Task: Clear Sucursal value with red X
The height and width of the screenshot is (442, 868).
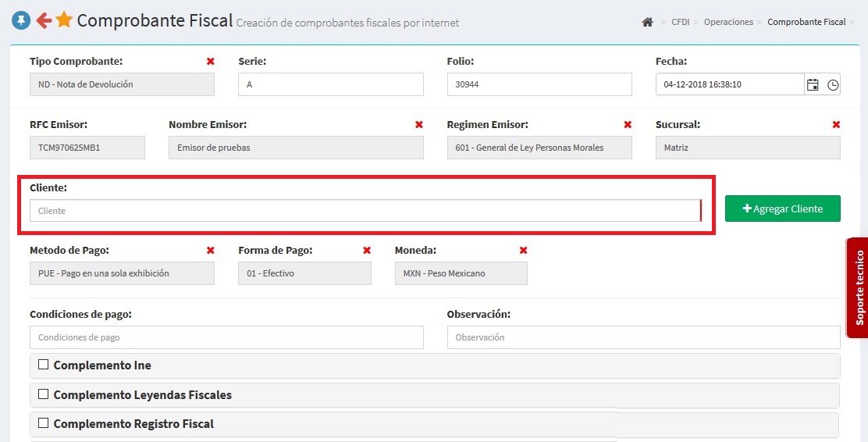Action: coord(836,125)
